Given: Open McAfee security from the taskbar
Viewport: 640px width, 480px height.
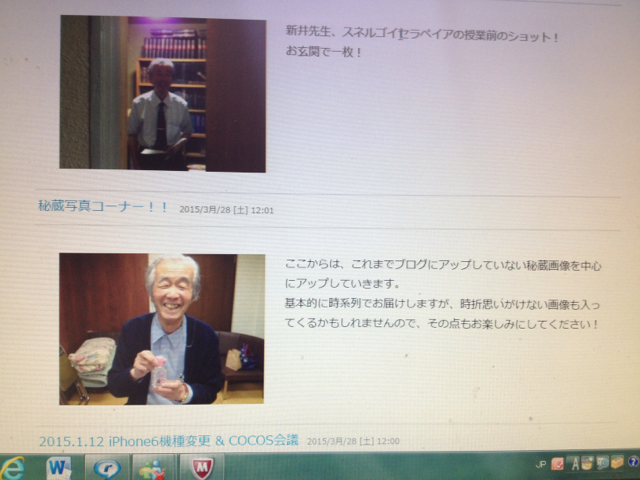Looking at the screenshot, I should tap(201, 467).
